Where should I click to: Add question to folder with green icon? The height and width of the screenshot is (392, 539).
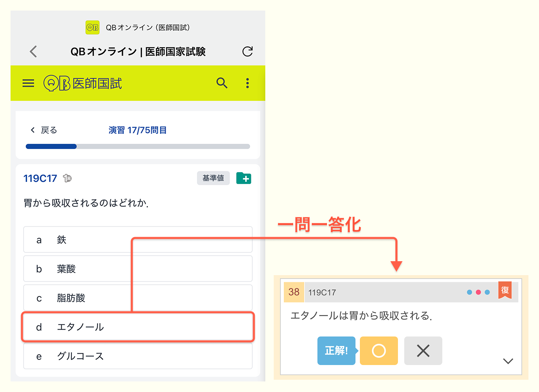(x=244, y=178)
